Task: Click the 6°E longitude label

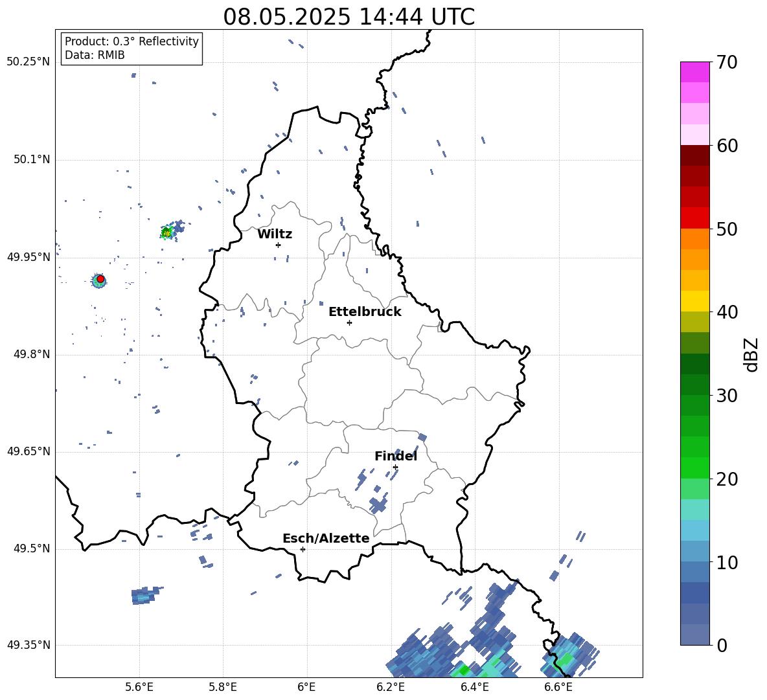Action: pyautogui.click(x=306, y=687)
